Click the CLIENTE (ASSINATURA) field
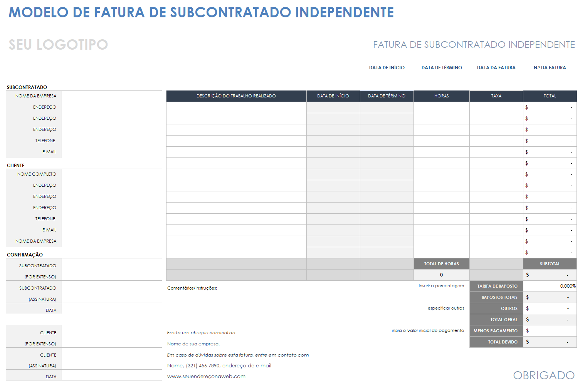The height and width of the screenshot is (392, 585). pyautogui.click(x=112, y=359)
